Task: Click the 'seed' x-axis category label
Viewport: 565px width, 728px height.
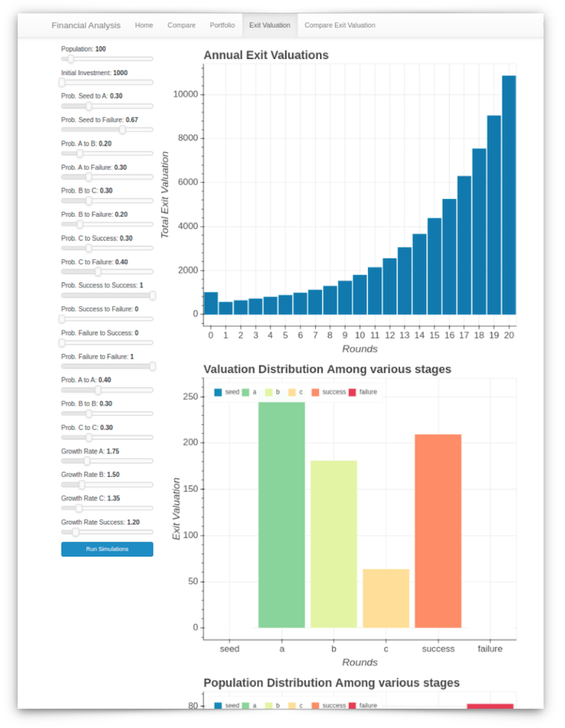Action: click(x=230, y=649)
